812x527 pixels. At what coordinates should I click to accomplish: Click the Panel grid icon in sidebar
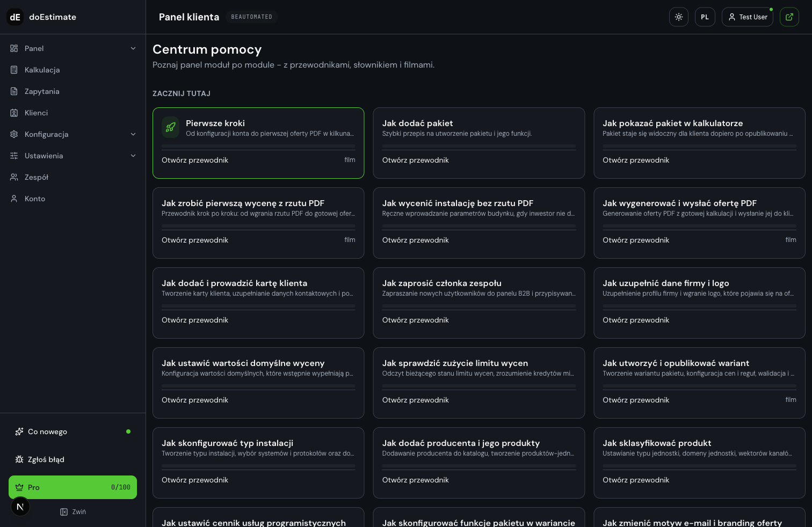click(x=14, y=48)
